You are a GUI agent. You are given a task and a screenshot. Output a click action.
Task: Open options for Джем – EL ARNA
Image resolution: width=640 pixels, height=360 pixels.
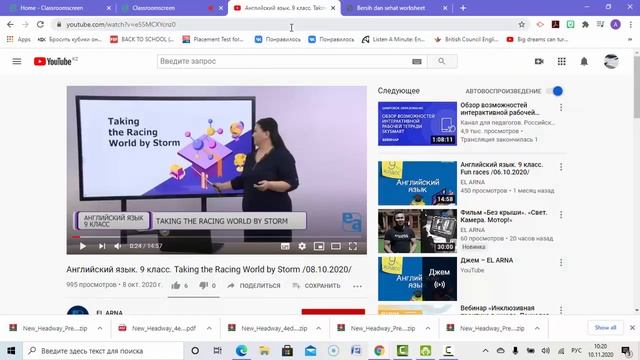click(x=561, y=262)
